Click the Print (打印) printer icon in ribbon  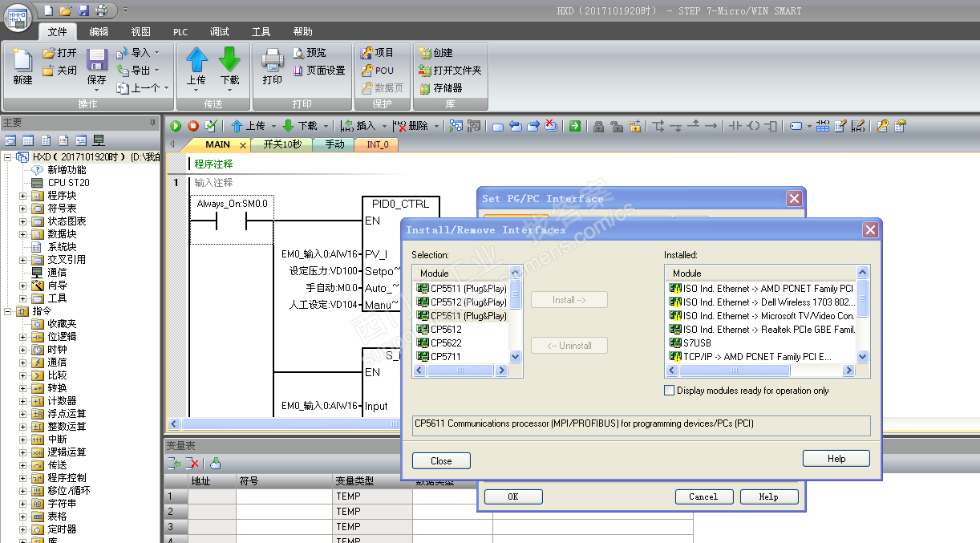[x=272, y=60]
